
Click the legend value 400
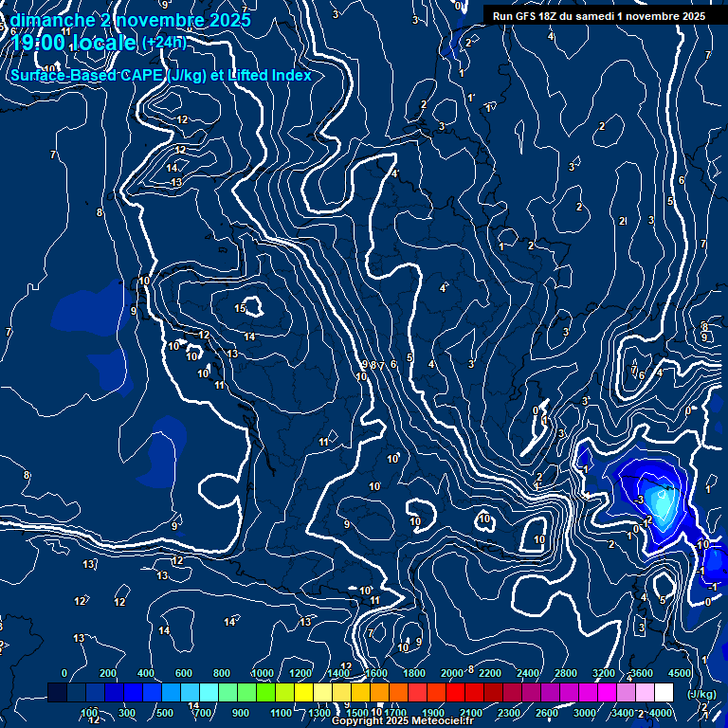[x=146, y=673]
